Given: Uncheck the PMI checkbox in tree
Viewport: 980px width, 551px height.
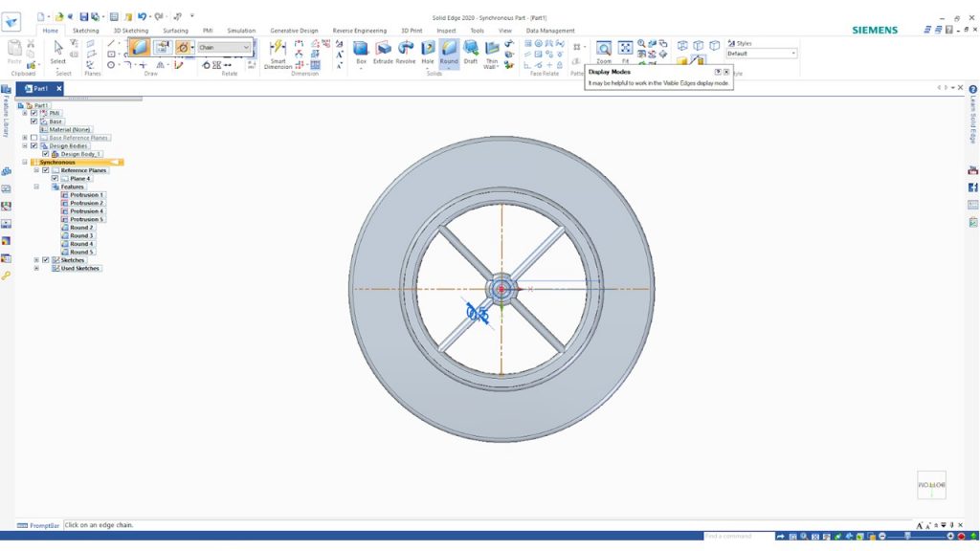Looking at the screenshot, I should 33,113.
